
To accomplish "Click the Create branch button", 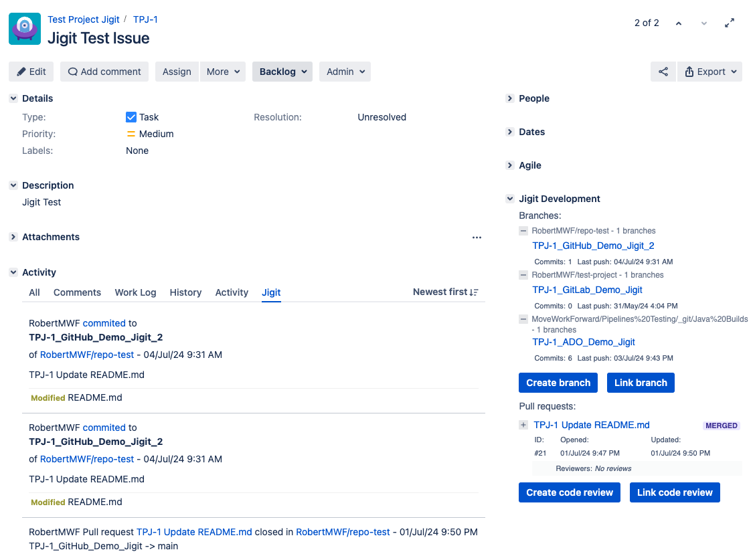I will click(558, 382).
